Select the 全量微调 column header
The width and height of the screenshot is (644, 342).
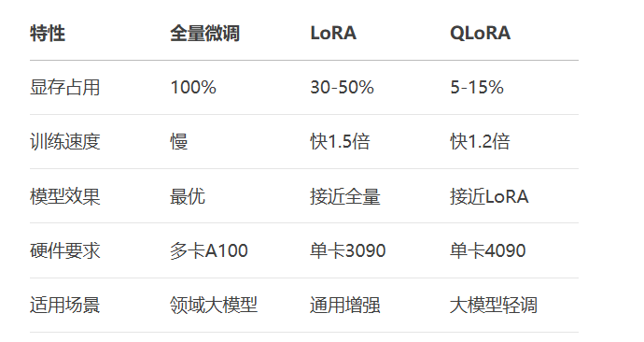[x=204, y=34]
